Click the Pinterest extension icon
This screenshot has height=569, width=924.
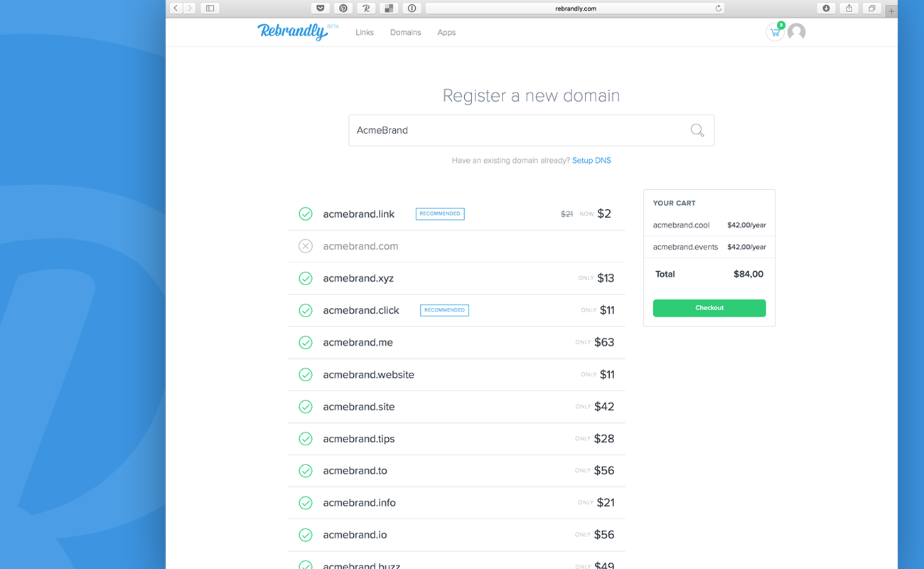[x=343, y=9]
